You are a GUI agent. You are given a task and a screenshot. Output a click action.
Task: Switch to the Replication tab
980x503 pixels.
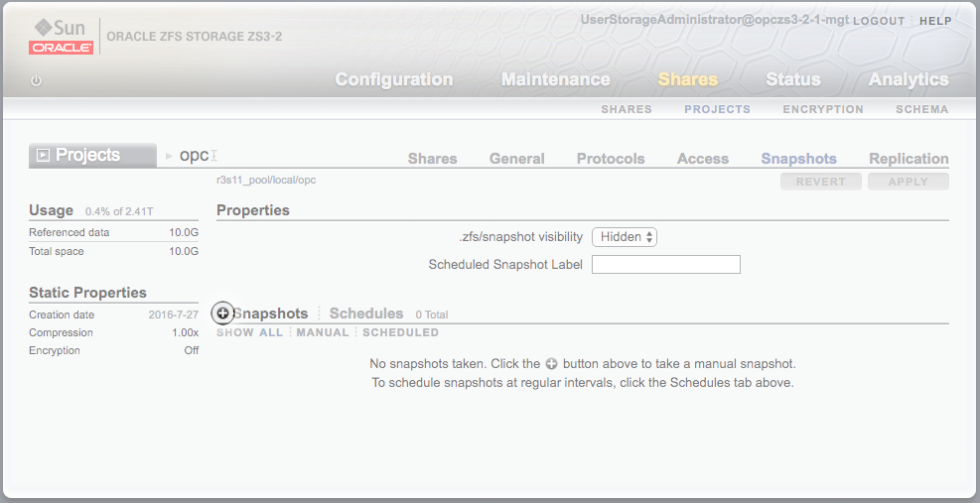click(x=909, y=159)
